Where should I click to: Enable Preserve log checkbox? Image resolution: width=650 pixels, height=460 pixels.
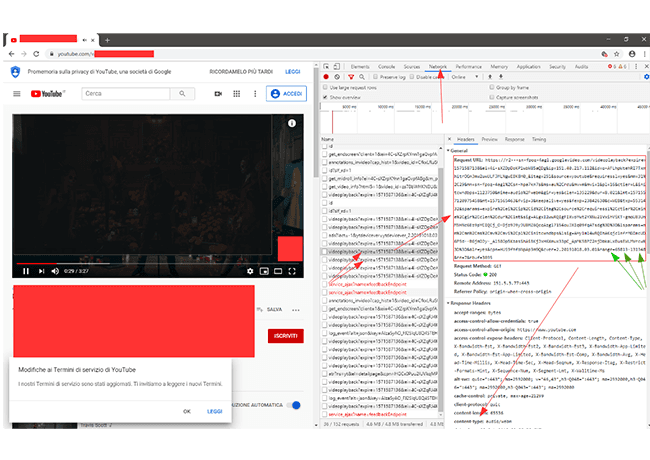click(x=375, y=77)
